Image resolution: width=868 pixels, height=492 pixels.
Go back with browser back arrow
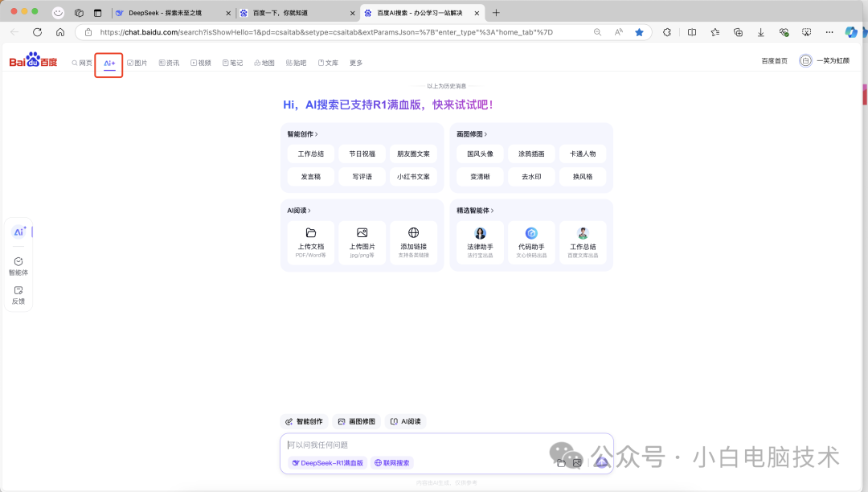pyautogui.click(x=15, y=32)
